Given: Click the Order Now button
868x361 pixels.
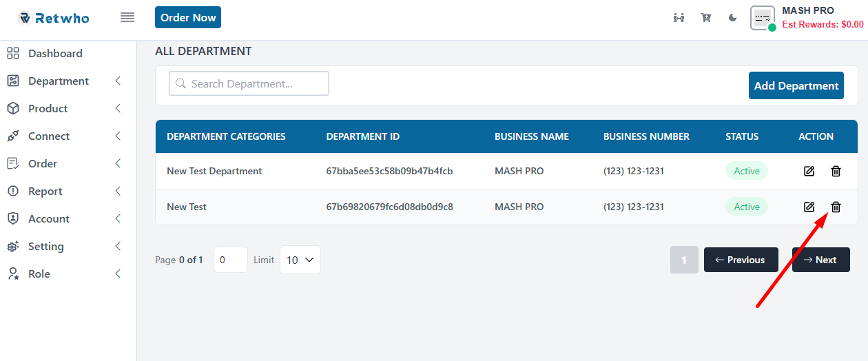Looking at the screenshot, I should pos(188,17).
